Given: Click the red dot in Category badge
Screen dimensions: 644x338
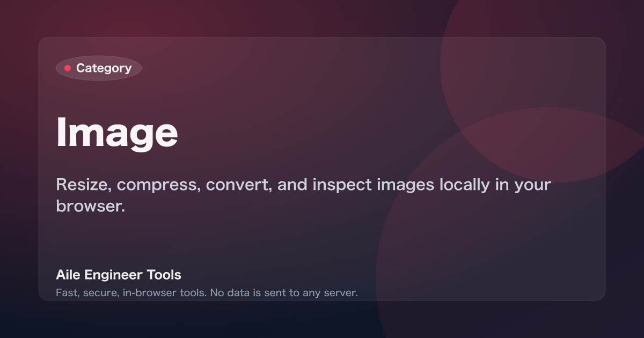Looking at the screenshot, I should tap(68, 68).
